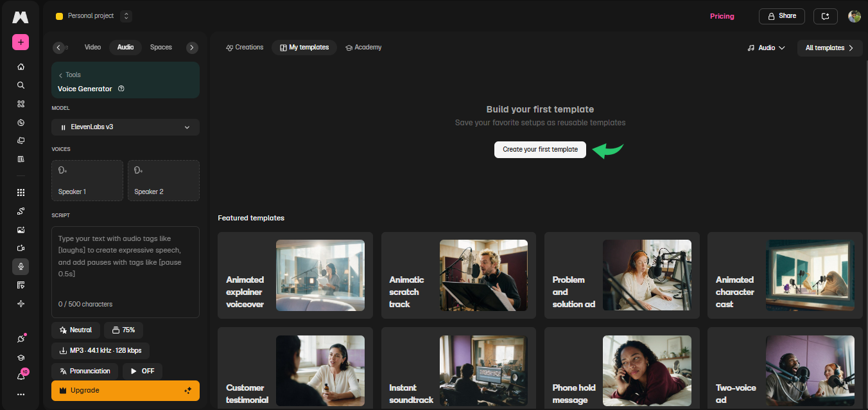Adjust the 75% stability setting
Image resolution: width=868 pixels, height=410 pixels.
(123, 330)
